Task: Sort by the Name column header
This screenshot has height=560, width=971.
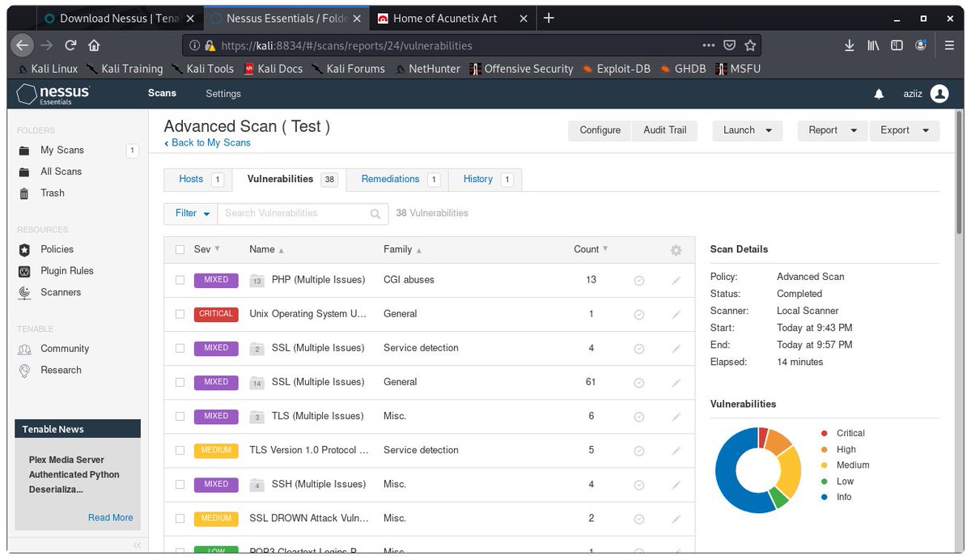Action: (266, 249)
